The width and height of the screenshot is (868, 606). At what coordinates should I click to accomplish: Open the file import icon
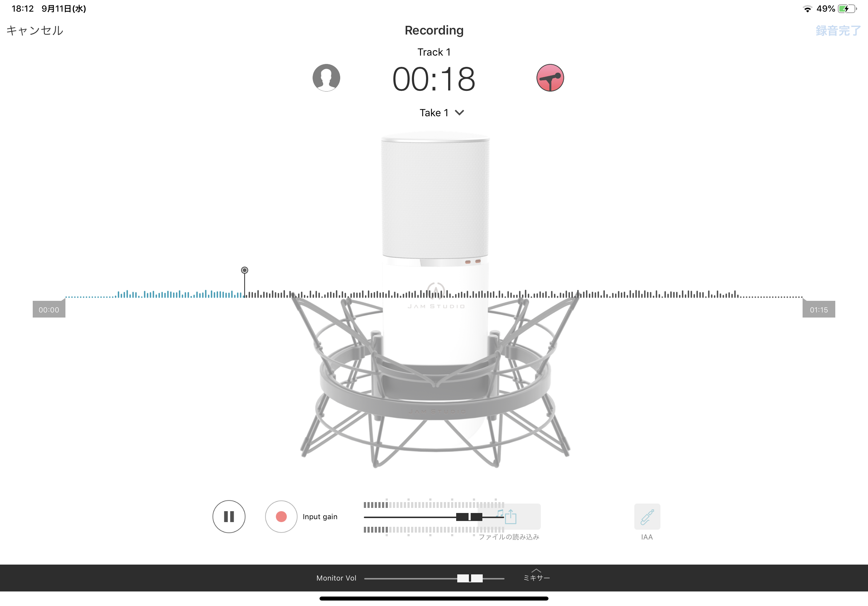pos(509,517)
